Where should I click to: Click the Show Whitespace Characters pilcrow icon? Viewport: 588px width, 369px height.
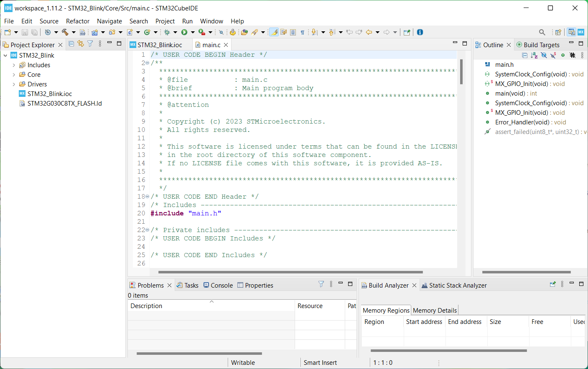[303, 32]
